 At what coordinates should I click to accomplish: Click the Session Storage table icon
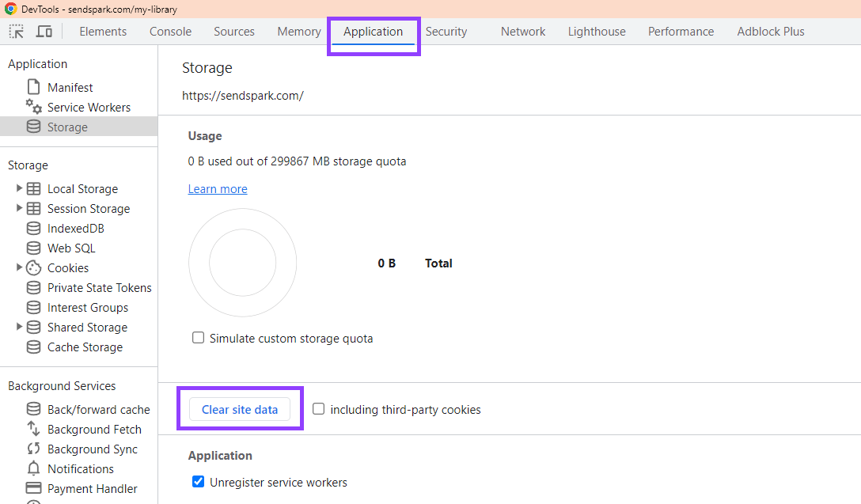33,209
